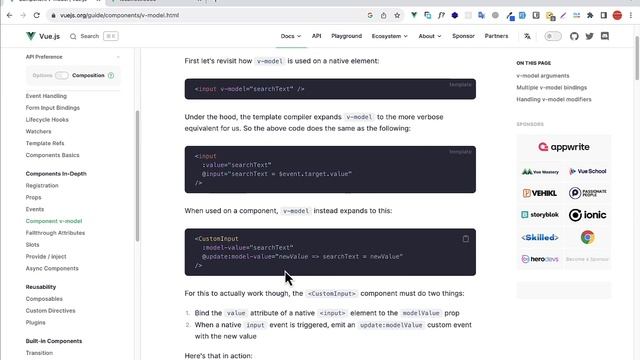This screenshot has height=360, width=640.
Task: Open the Vehikl sponsor logo
Action: point(540,193)
